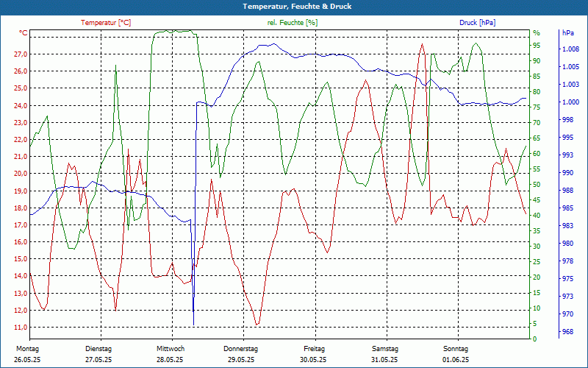Click the green '%' unit label on humidity axis
Viewport: 588px width, 368px height.
click(x=537, y=33)
